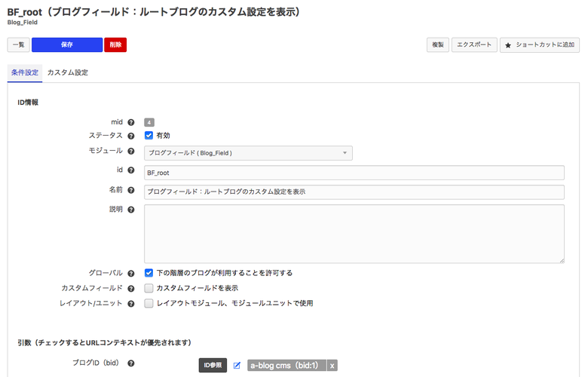Enable カスタムフィールドを表示 checkbox
The image size is (588, 377).
[149, 288]
